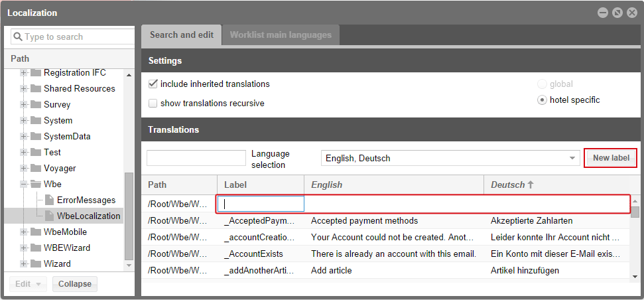Switch to Worklist main languages tab

pos(281,35)
